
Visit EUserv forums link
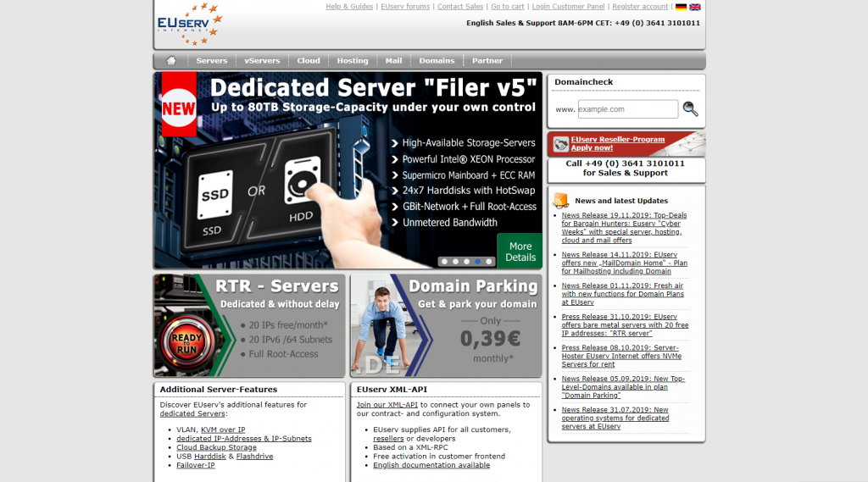tap(405, 7)
